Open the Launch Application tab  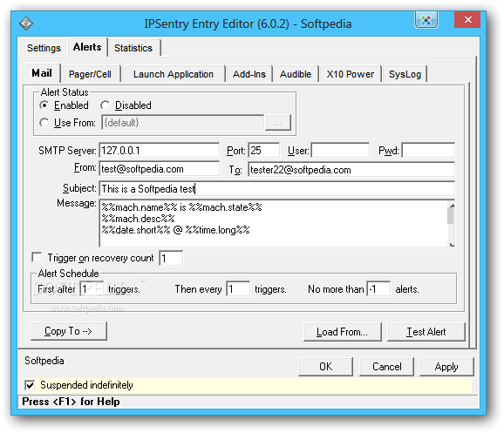[x=174, y=74]
